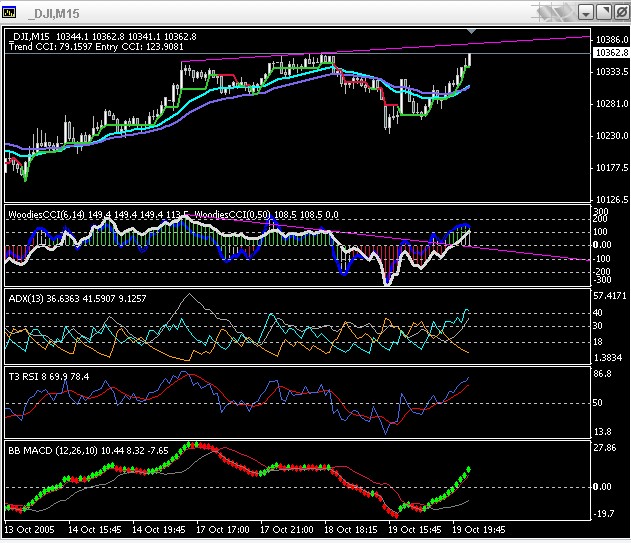
Task: Click the -19.7 MACD scale value
Action: point(604,514)
